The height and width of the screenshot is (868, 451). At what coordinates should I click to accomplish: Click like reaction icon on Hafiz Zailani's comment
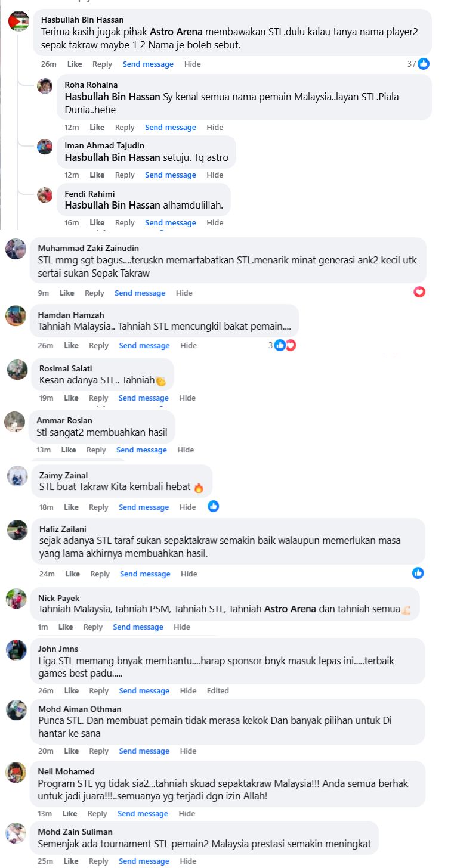(418, 573)
